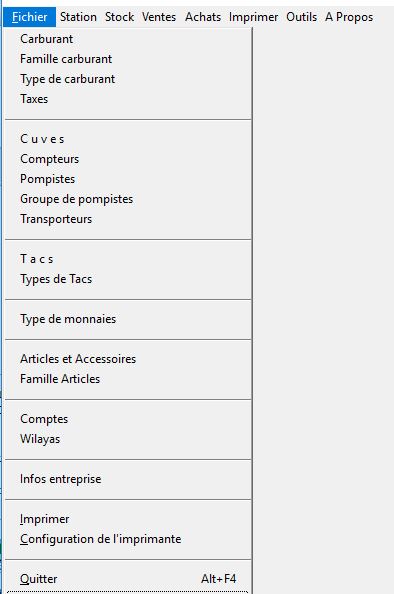Open the Stock menu
The image size is (394, 594).
tap(119, 17)
